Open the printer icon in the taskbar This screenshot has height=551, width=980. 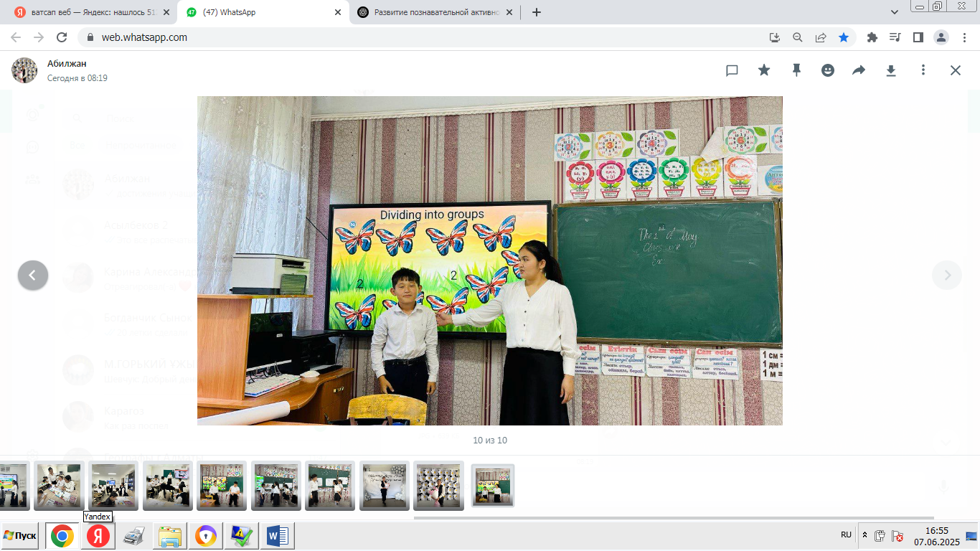pyautogui.click(x=134, y=536)
